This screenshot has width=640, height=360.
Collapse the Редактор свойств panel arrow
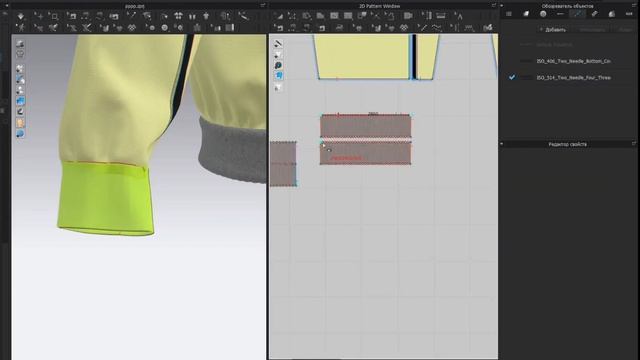pos(502,144)
